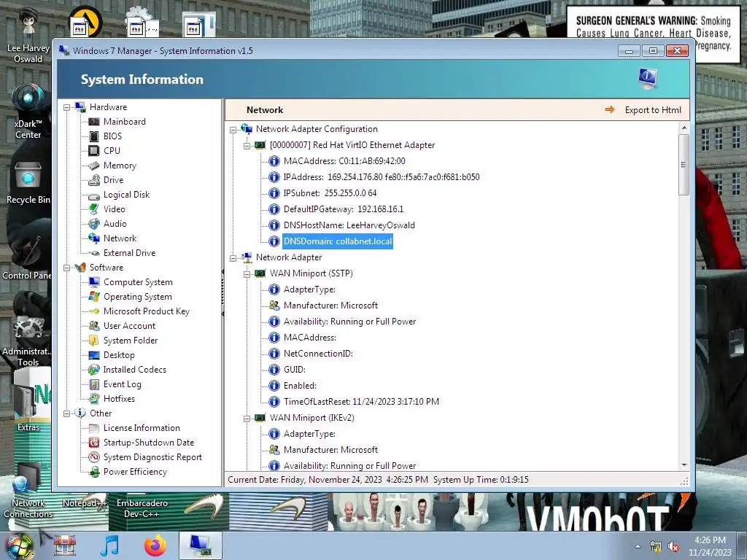The image size is (747, 560).
Task: Click the User Account icon
Action: pos(94,326)
